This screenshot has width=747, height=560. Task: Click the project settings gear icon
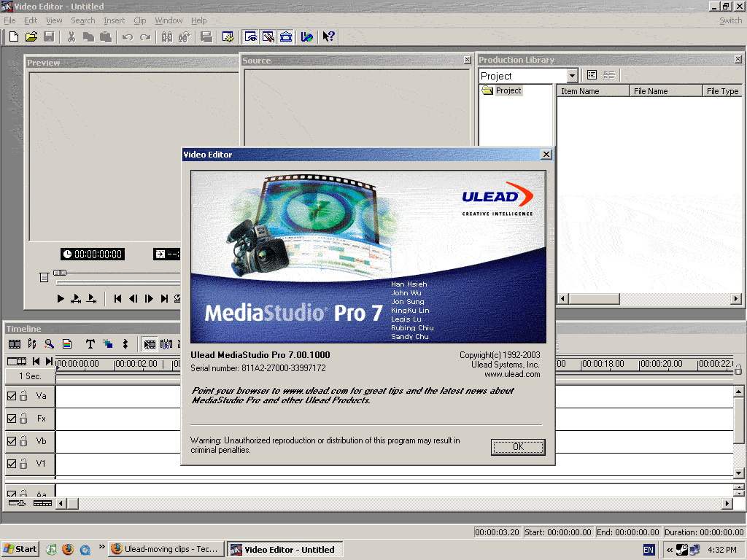(228, 36)
